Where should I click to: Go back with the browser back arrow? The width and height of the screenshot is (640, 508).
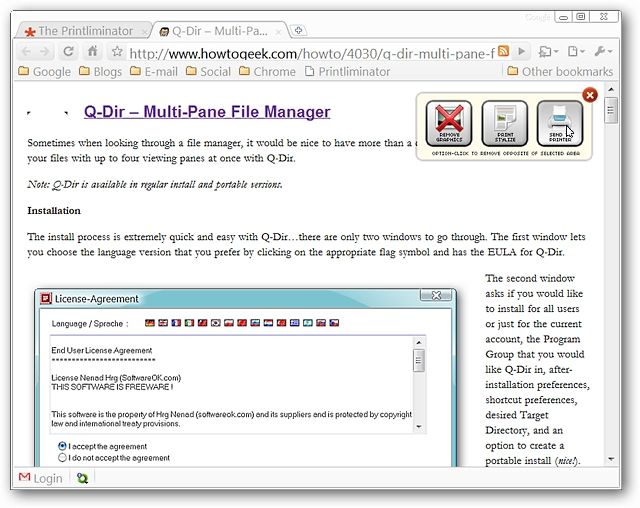(26, 51)
